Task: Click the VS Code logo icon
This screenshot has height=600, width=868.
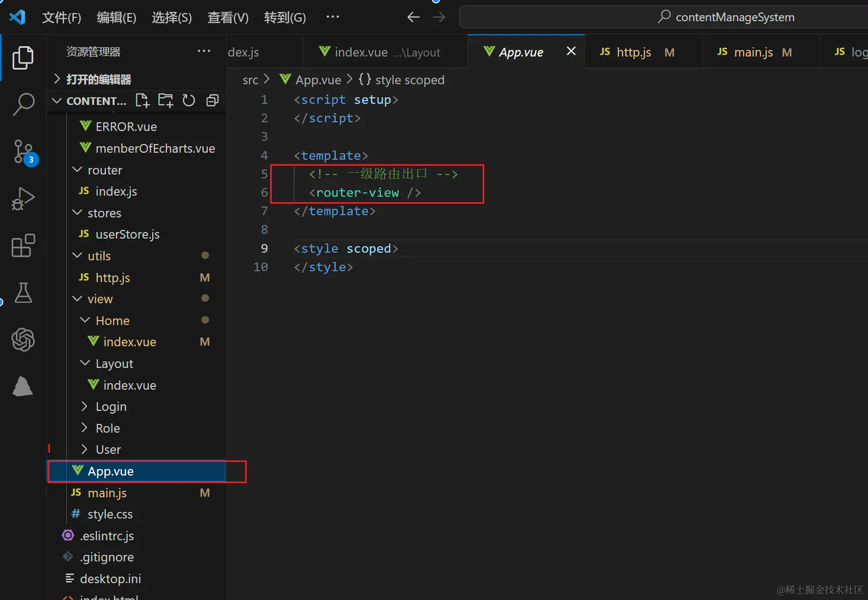Action: coord(17,17)
